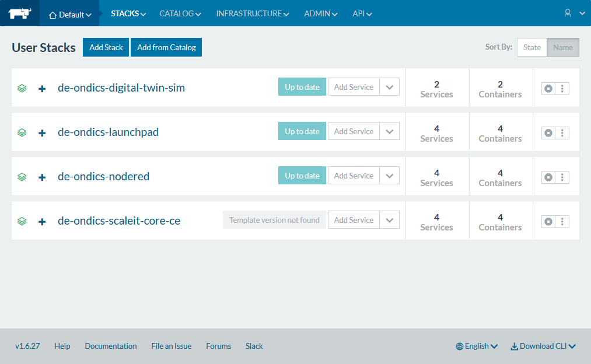The image size is (591, 364).
Task: Click Up to date for de-ondics-digital-twin-sim
Action: (302, 87)
